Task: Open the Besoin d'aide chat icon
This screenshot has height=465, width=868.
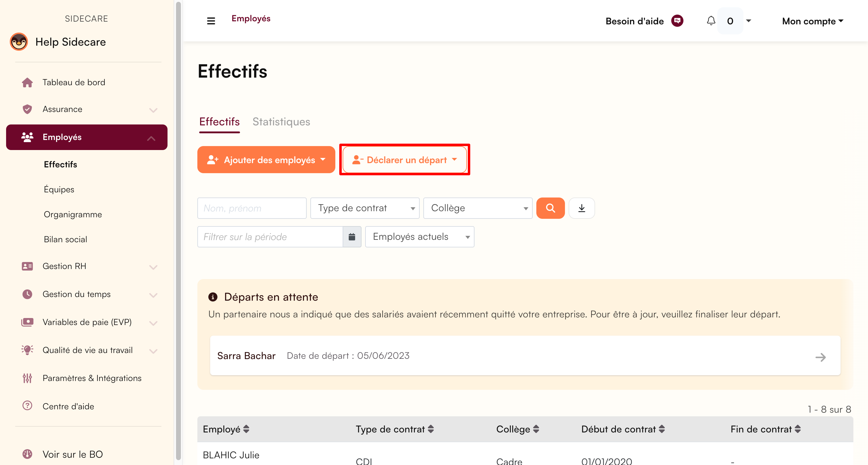Action: click(x=677, y=21)
